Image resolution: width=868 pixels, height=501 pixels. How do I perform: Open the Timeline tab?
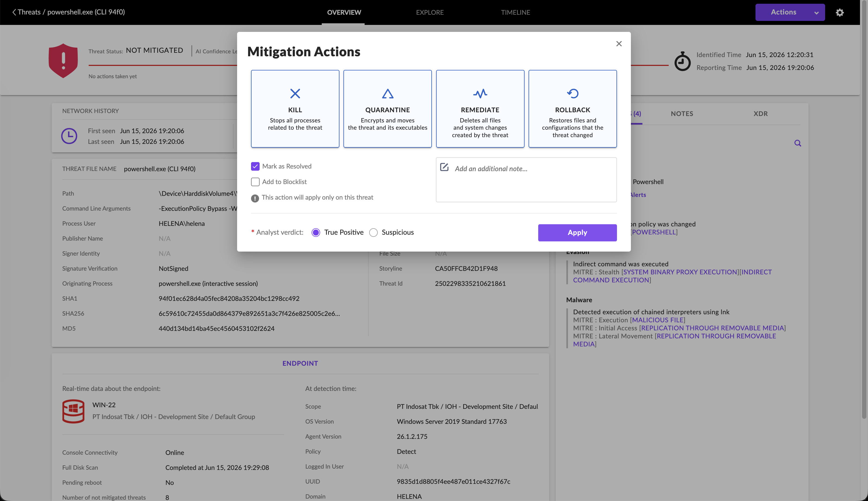pyautogui.click(x=515, y=12)
